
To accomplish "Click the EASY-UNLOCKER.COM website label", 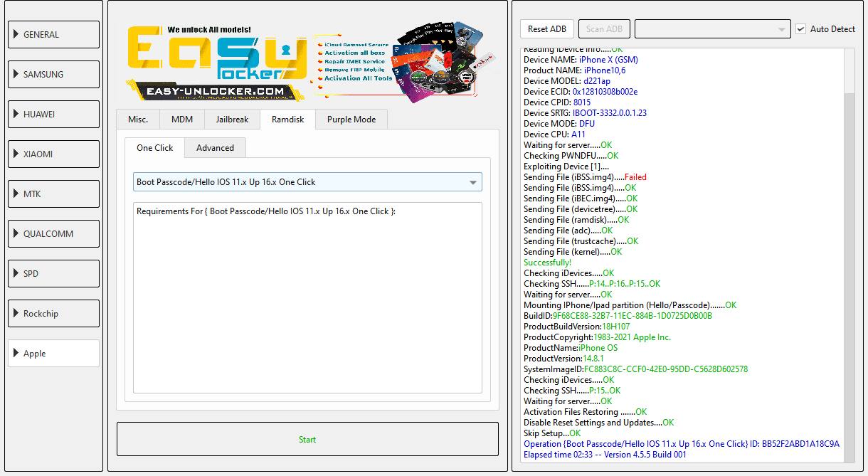I will [216, 91].
